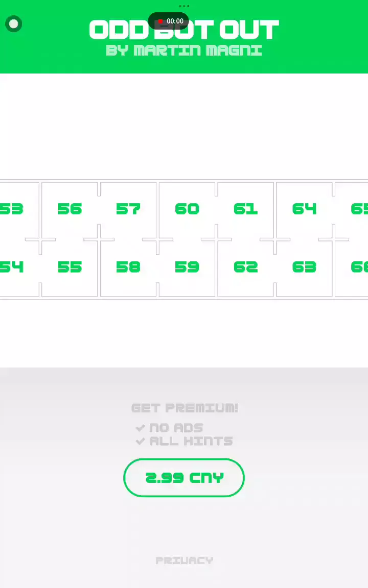This screenshot has width=368, height=588.
Task: Tap partially visible level 53 tile
Action: [12, 209]
